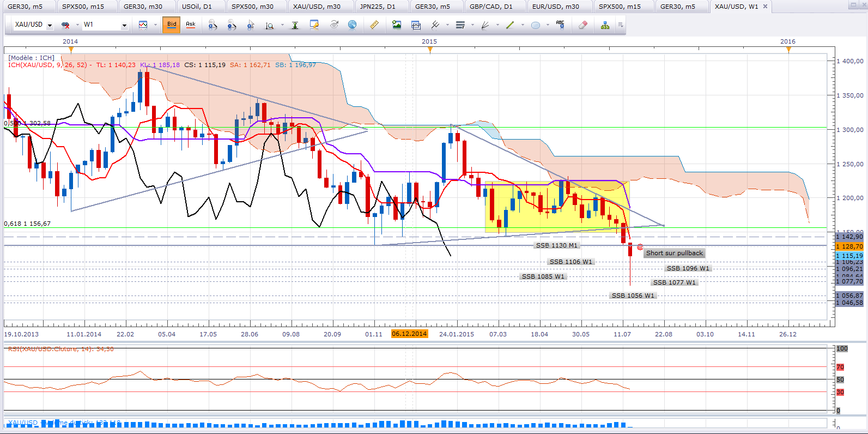Click the highlighted 06.12.2014 date label
Viewport: 868px width, 434px height.
click(x=409, y=334)
